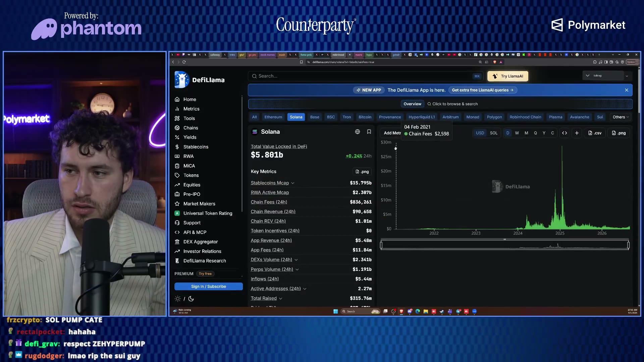This screenshot has height=362, width=644.
Task: Click the premium Try free badge
Action: click(x=205, y=274)
